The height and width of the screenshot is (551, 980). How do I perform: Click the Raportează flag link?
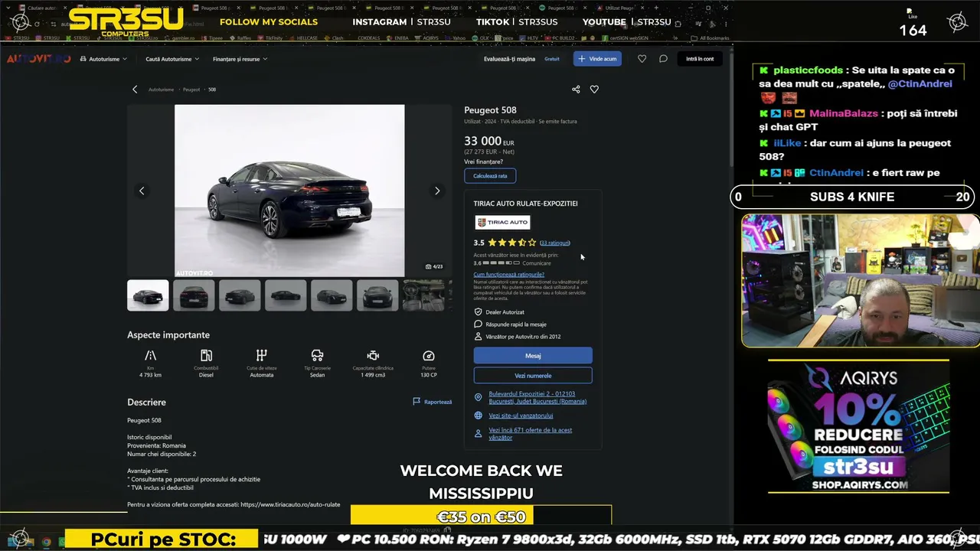pyautogui.click(x=432, y=402)
